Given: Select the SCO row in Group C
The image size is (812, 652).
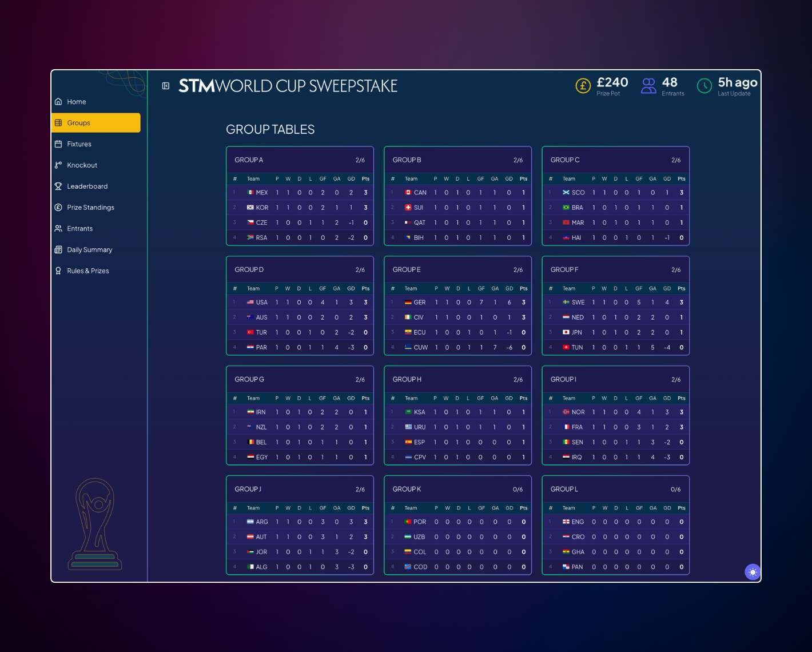Looking at the screenshot, I should point(615,193).
